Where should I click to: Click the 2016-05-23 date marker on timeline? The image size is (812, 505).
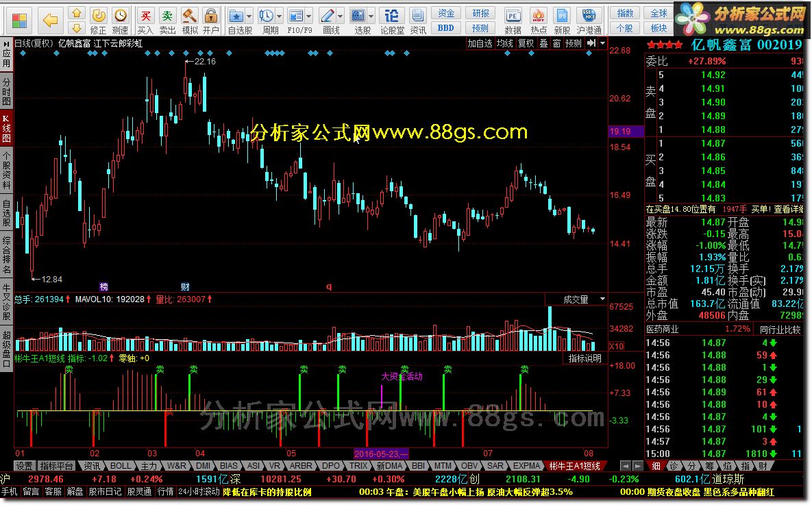click(x=381, y=454)
